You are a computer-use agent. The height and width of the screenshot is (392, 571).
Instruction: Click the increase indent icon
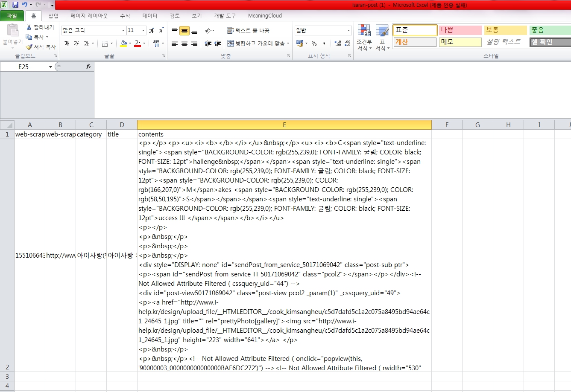pyautogui.click(x=218, y=44)
